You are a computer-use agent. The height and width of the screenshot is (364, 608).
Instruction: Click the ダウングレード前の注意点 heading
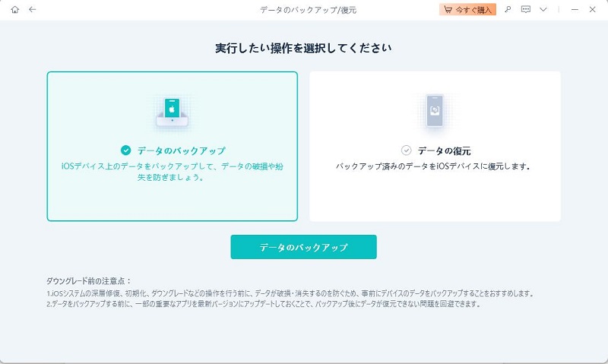(89, 280)
